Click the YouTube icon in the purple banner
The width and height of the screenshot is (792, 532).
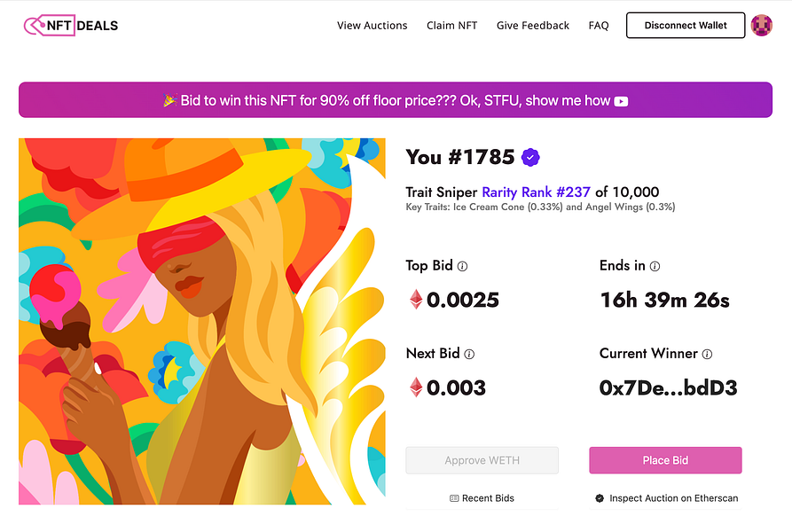point(621,101)
